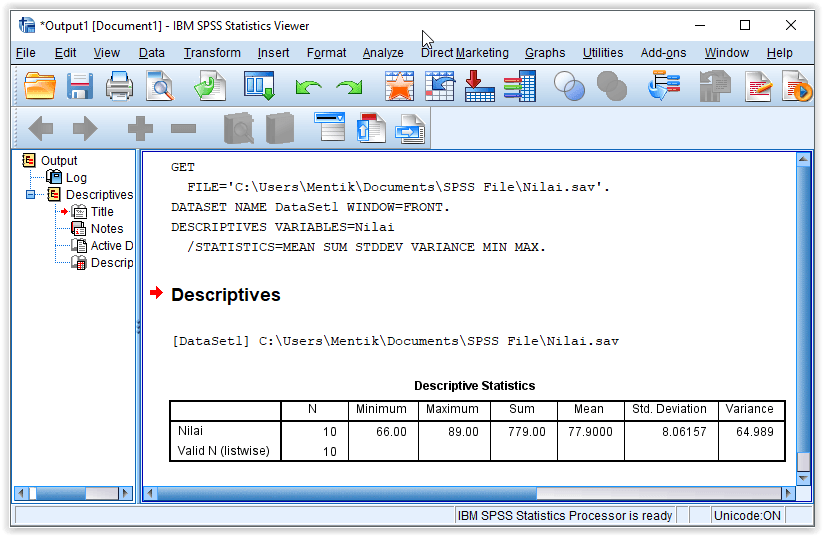Redo action with green right arrow

point(350,87)
